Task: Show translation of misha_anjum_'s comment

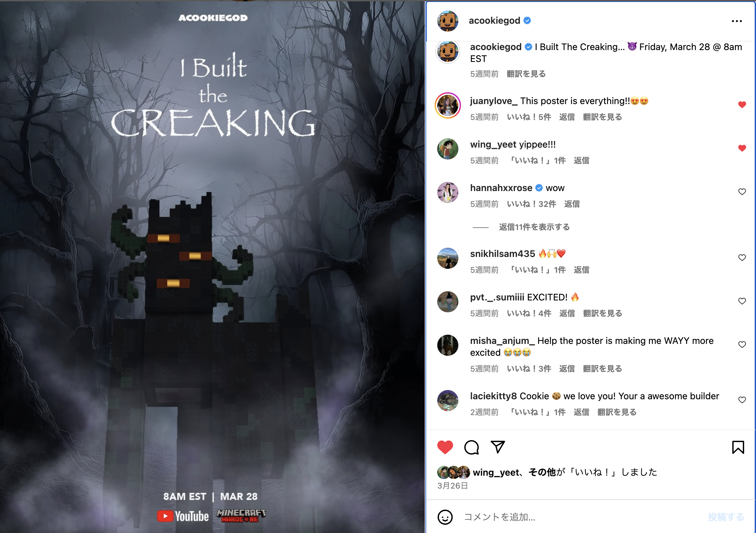Action: 602,369
